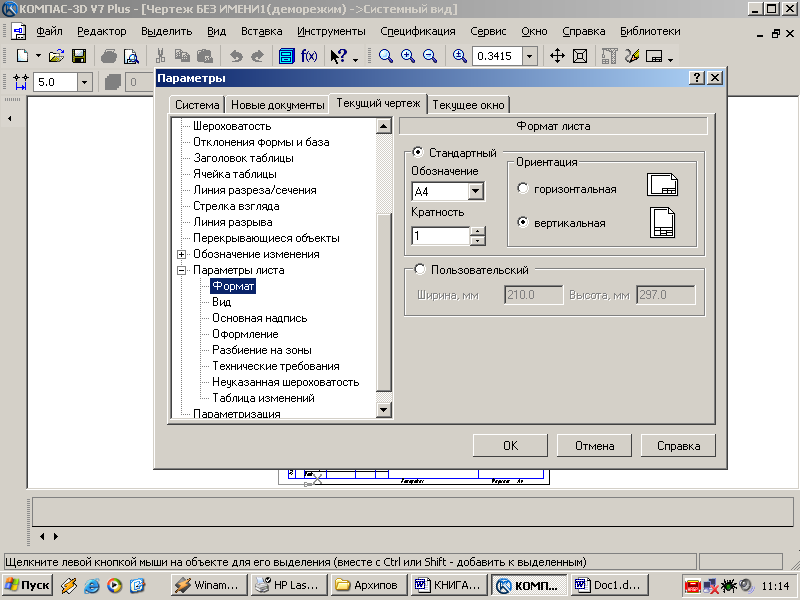Save the drawing with floppy disk icon
800x600 pixels.
click(79, 56)
